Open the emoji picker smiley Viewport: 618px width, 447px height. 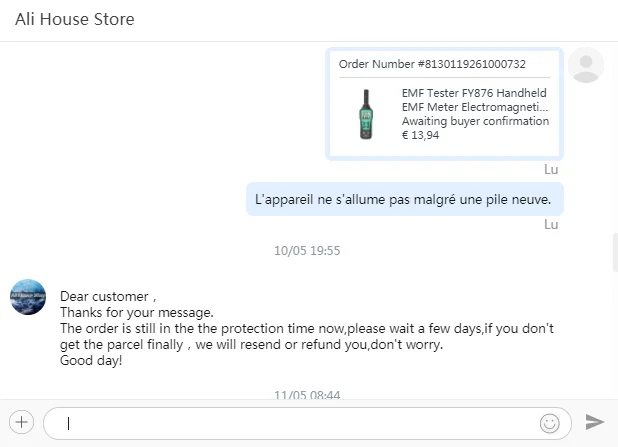[549, 422]
